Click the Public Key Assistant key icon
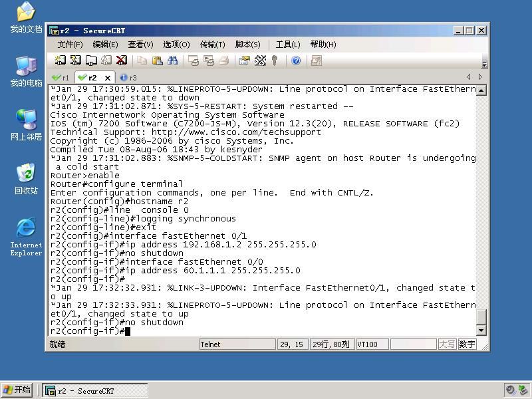 click(x=275, y=61)
